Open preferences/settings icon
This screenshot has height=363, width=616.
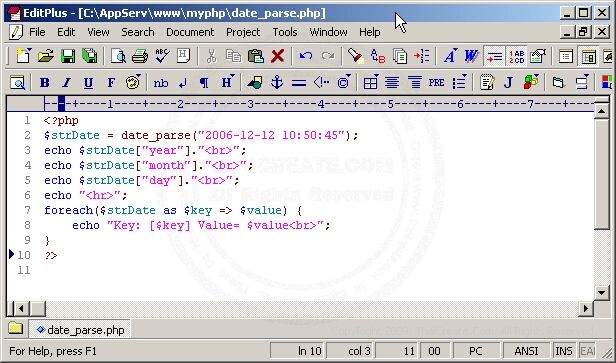pos(538,56)
